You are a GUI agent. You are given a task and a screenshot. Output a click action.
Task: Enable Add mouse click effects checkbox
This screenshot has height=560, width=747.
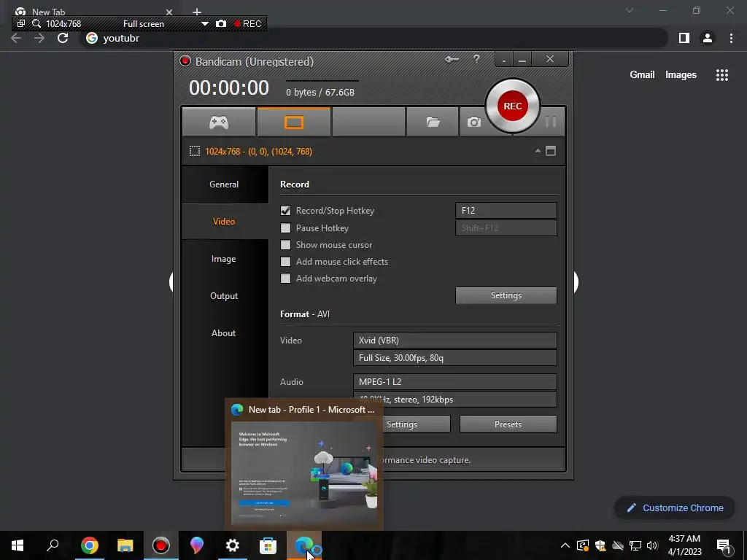[x=285, y=262]
